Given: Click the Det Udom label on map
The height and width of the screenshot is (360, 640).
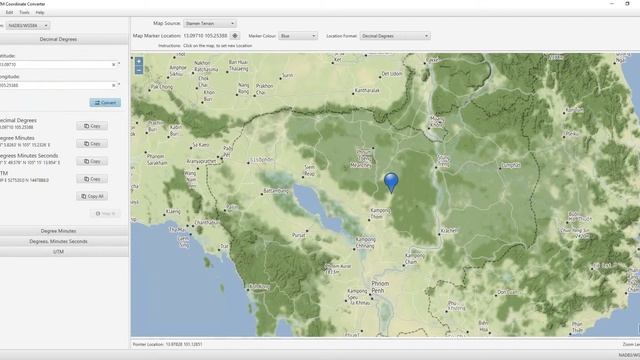Looking at the screenshot, I should (391, 74).
